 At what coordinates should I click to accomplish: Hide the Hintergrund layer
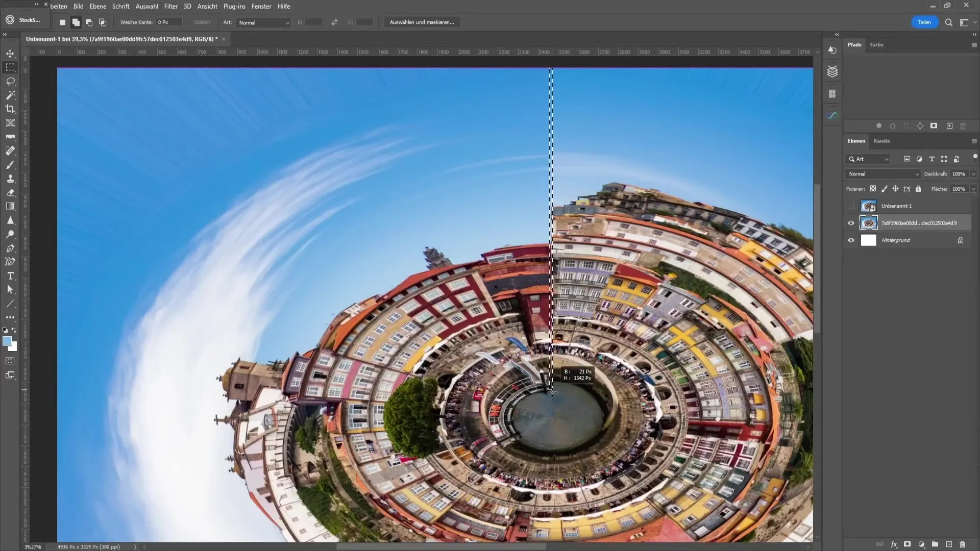851,240
